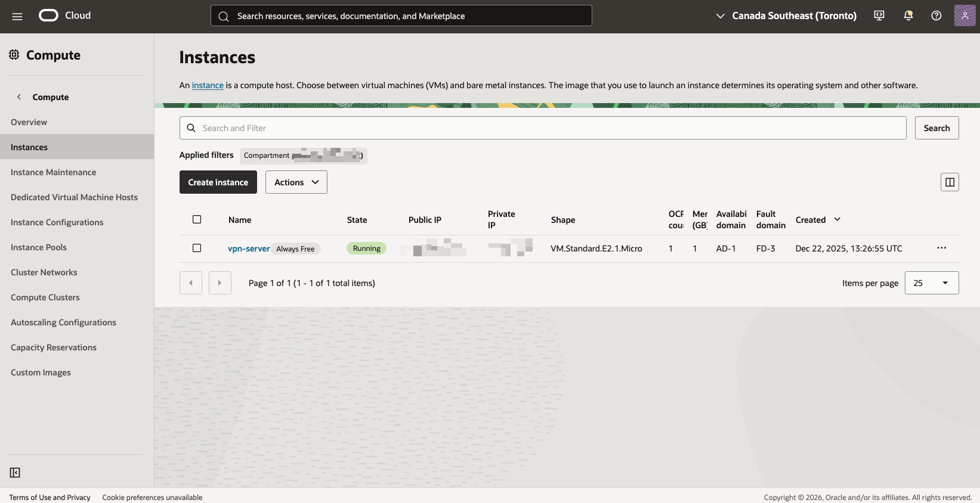Click the FD-3 fault domain cell
This screenshot has height=503, width=980.
coord(766,249)
